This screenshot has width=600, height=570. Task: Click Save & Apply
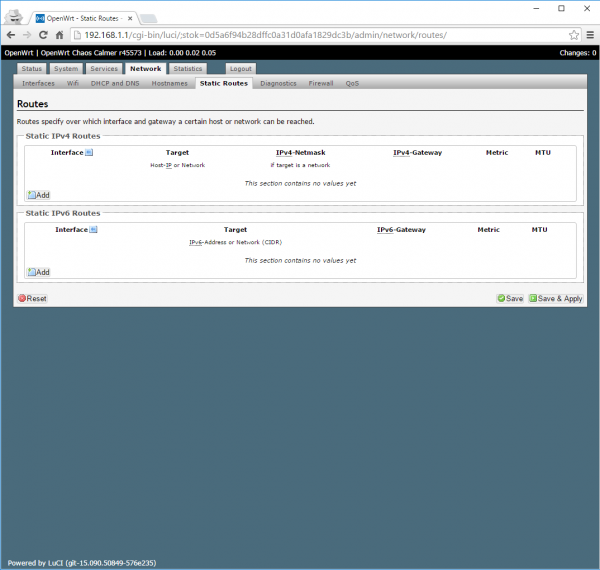[556, 298]
